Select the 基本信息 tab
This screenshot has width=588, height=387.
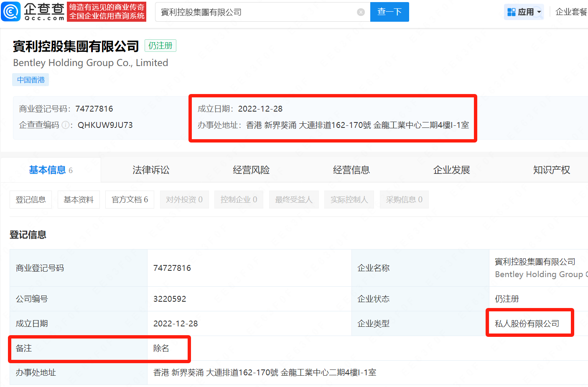pyautogui.click(x=51, y=170)
